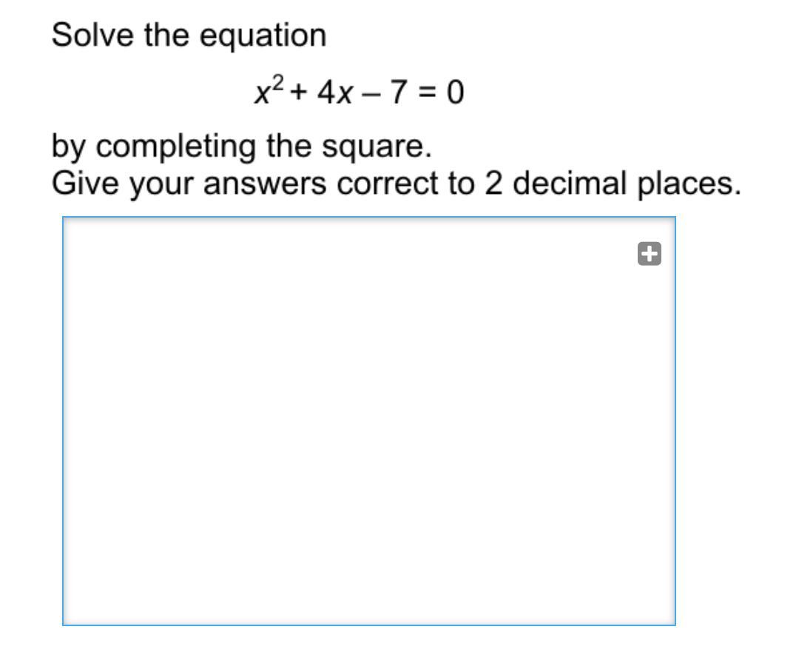Click the 'Solve the equation' heading text
Screen dimensions: 796x672
tap(189, 36)
